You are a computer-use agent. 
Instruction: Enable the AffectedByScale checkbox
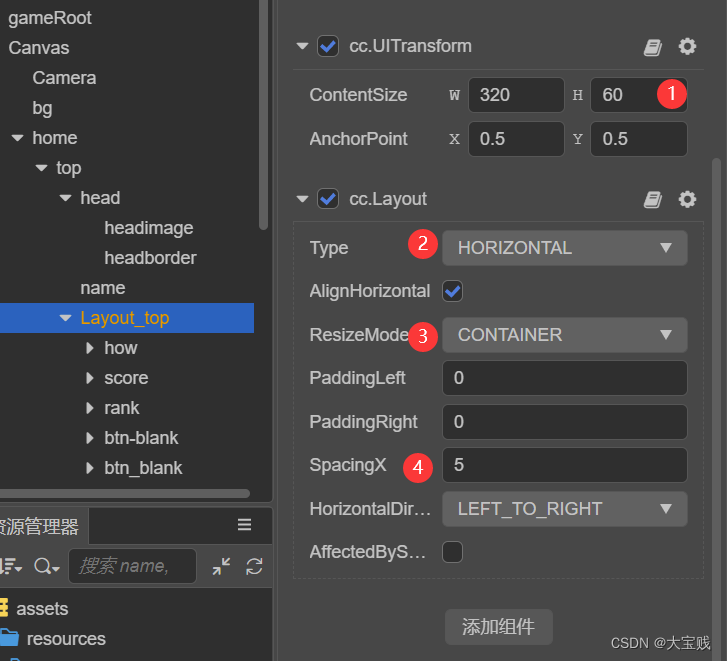[453, 552]
